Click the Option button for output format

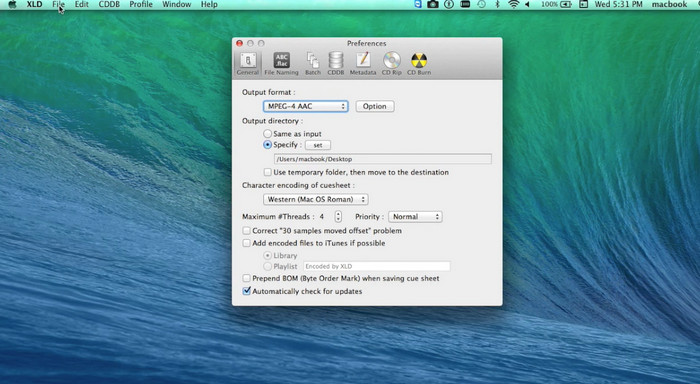pyautogui.click(x=375, y=106)
